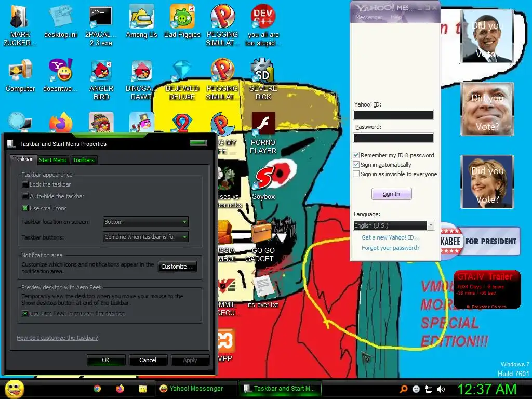
Task: Enable 'Auto-hide the taskbar' checkbox
Action: (25, 196)
